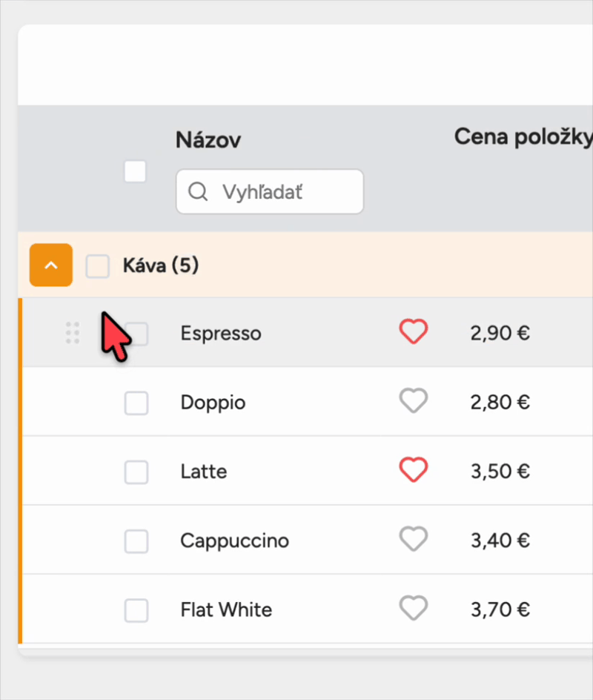The height and width of the screenshot is (700, 593).
Task: Add Flat White to favorites heart
Action: coord(413,609)
